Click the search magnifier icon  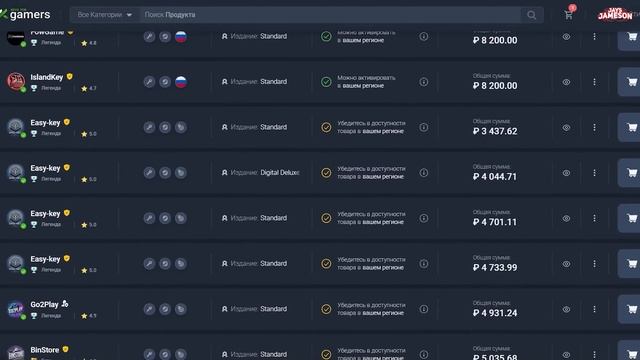pyautogui.click(x=531, y=15)
